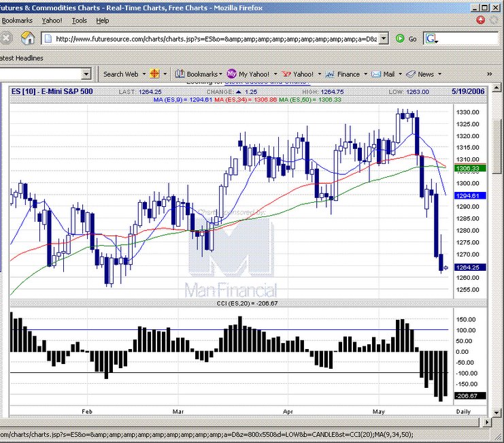Expand the Search Web dropdown arrow
The width and height of the screenshot is (504, 443).
[x=144, y=74]
